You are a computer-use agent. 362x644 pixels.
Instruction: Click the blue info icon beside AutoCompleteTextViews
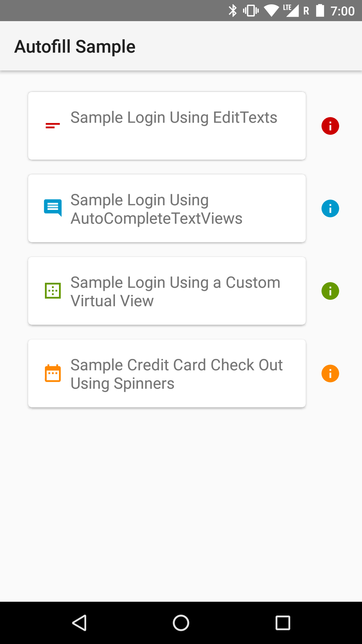(x=330, y=208)
